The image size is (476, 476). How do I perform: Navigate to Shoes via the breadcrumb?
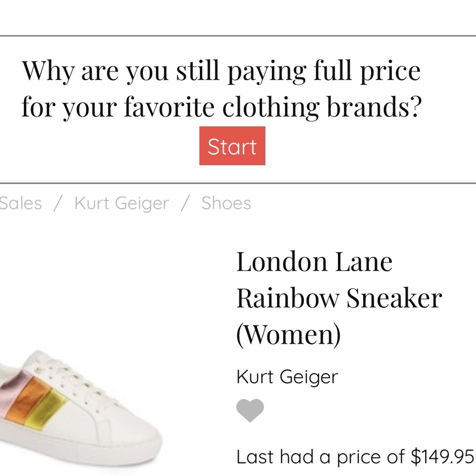click(226, 203)
